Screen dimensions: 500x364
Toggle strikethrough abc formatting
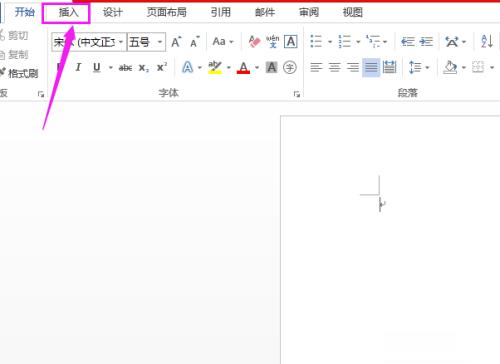point(125,68)
